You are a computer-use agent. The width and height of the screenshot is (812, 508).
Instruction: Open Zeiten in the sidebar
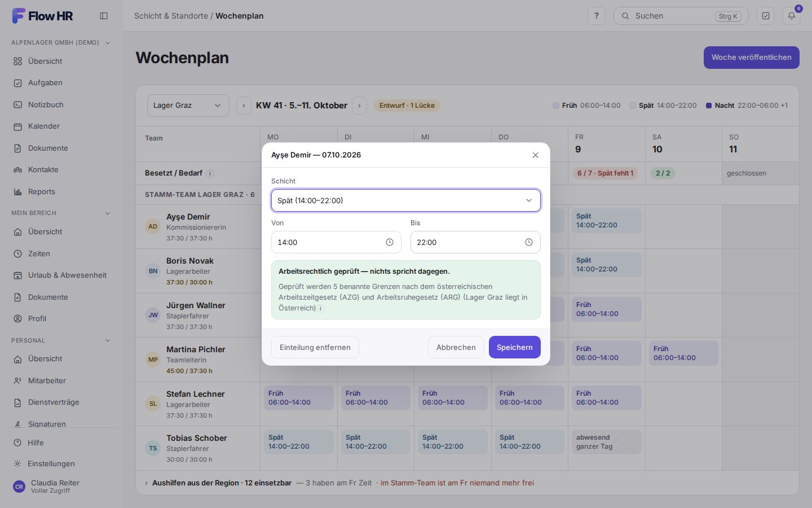tap(61, 253)
